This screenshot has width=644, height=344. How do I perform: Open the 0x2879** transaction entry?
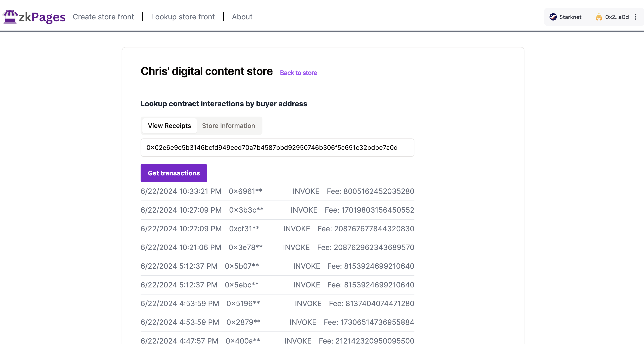pyautogui.click(x=243, y=322)
